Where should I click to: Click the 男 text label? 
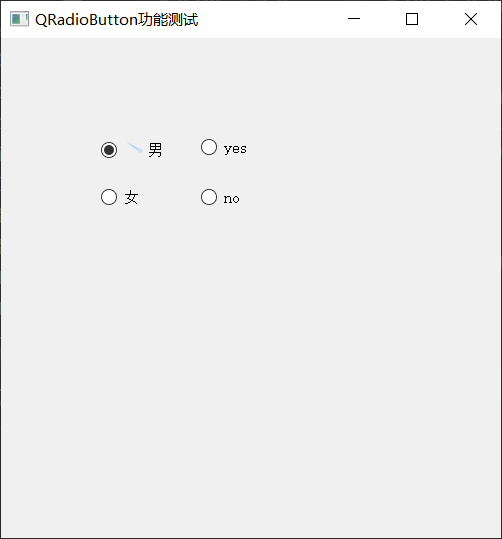pos(155,150)
